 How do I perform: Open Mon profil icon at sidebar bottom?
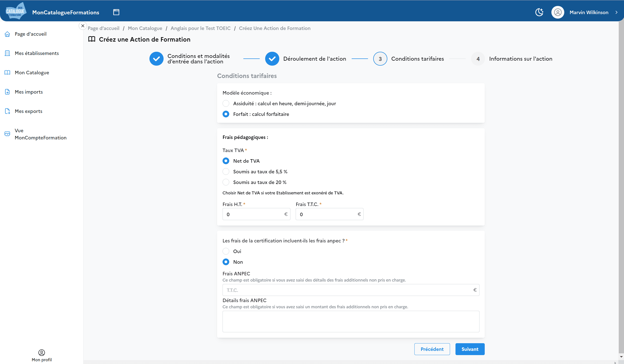42,352
